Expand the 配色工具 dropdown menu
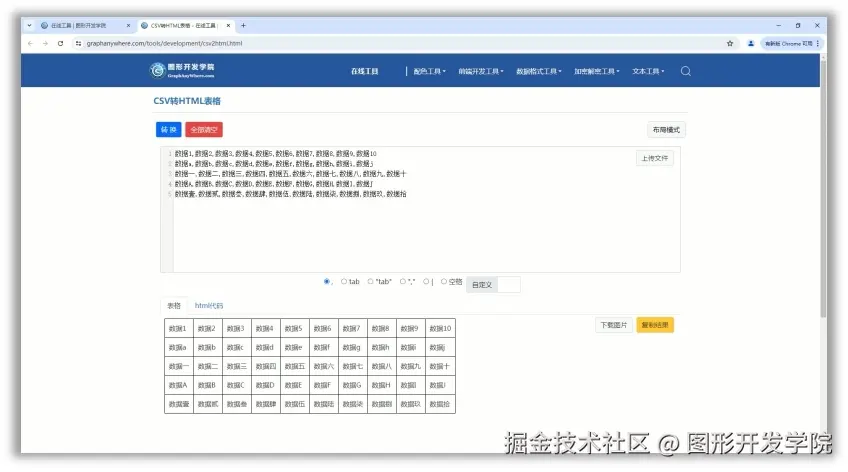 pos(429,71)
